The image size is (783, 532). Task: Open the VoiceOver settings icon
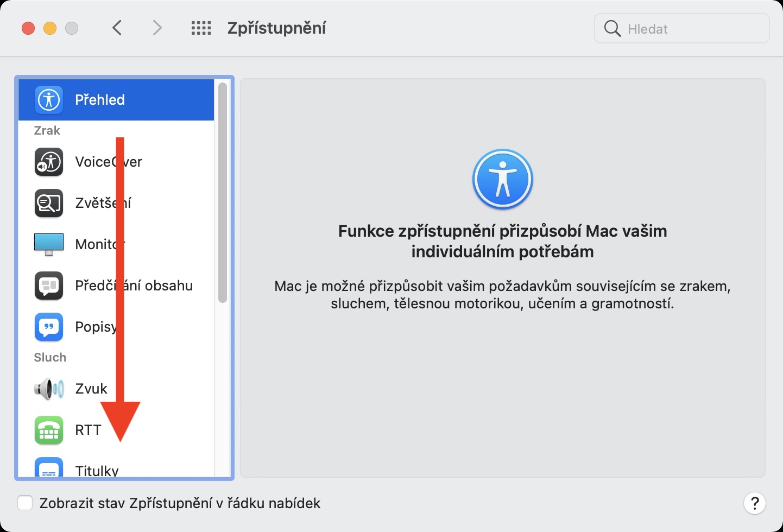49,162
